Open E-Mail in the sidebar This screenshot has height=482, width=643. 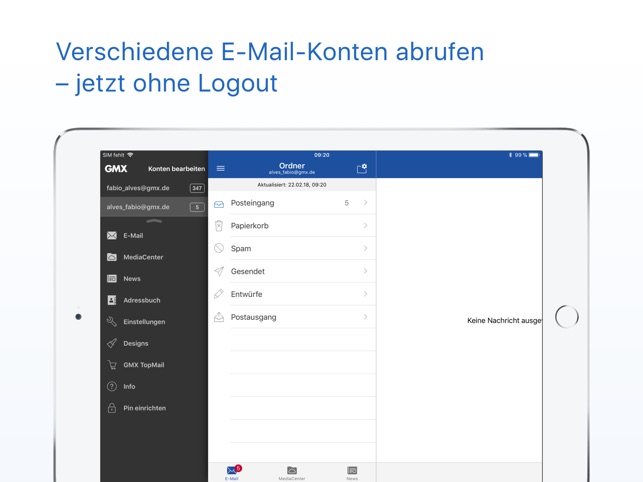pyautogui.click(x=154, y=235)
